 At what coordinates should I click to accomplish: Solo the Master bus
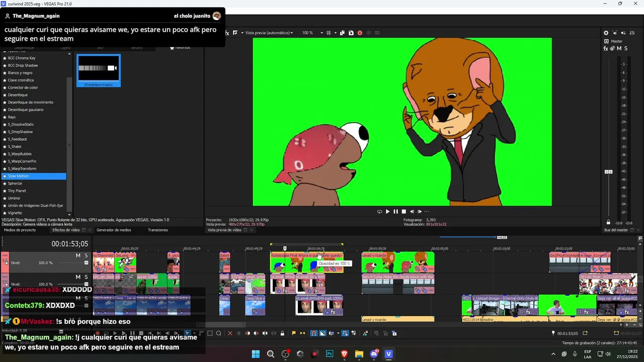pos(626,48)
